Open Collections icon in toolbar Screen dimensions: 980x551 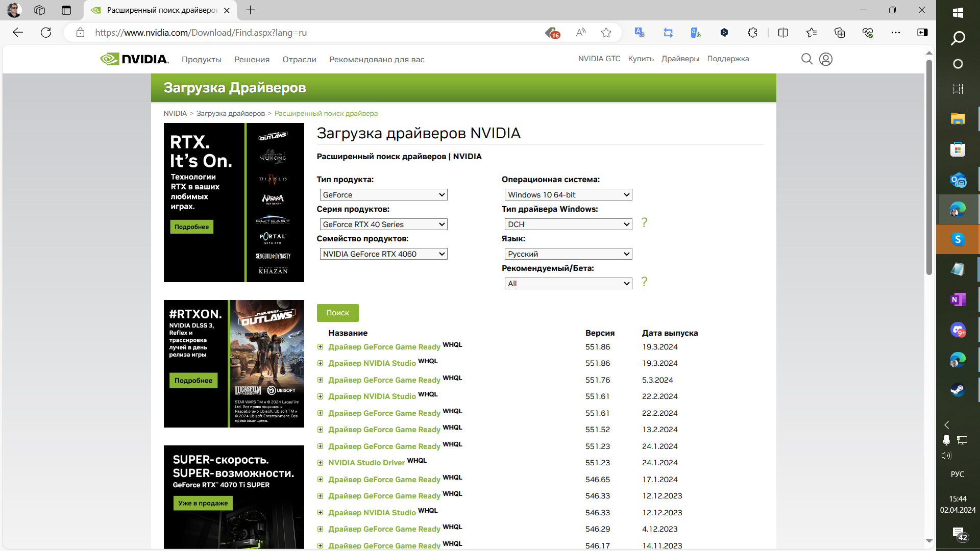pos(840,33)
